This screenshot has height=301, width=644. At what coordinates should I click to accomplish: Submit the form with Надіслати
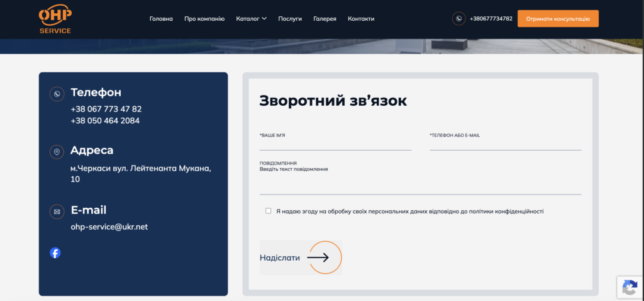[301, 258]
